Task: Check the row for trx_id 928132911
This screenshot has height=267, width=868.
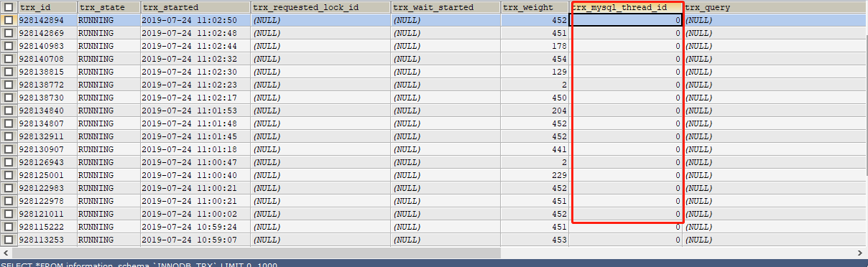Action: pyautogui.click(x=9, y=136)
